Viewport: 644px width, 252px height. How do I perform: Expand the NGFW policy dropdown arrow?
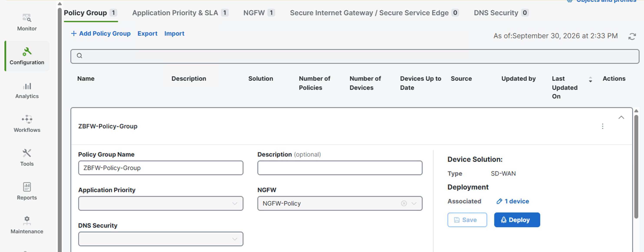coord(414,203)
